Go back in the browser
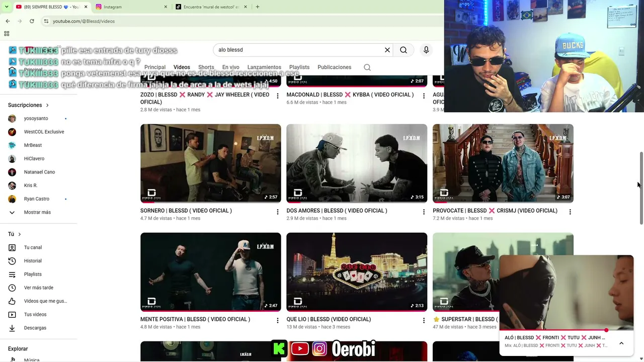 point(8,21)
